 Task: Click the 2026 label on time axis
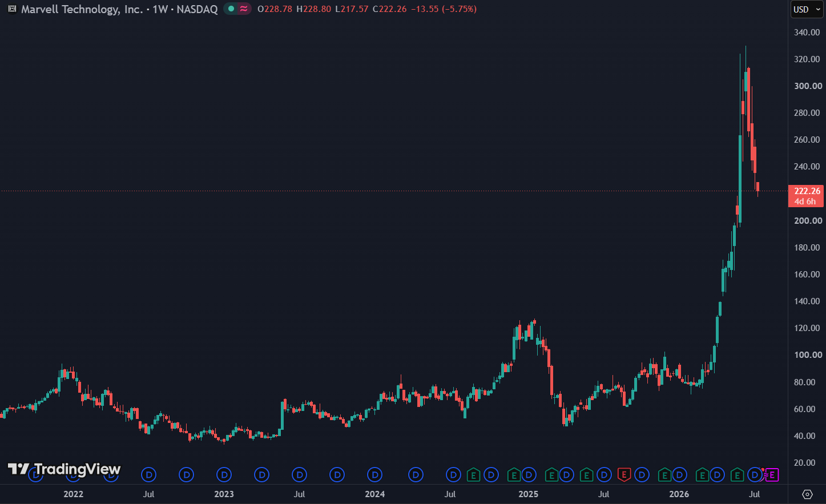[679, 494]
